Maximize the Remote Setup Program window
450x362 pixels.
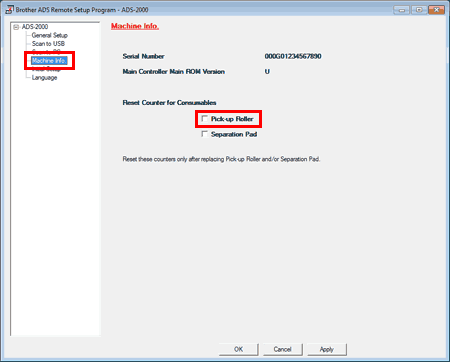point(419,10)
